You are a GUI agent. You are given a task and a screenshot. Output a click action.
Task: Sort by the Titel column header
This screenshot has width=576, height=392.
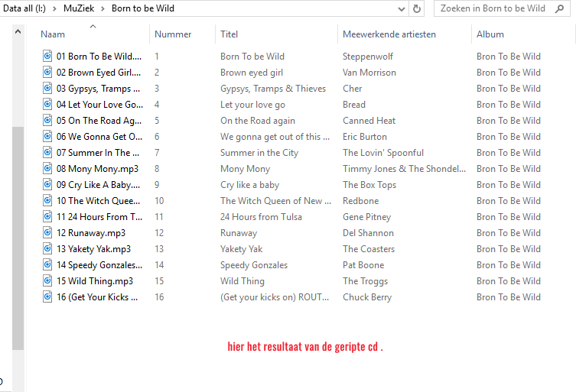click(x=229, y=34)
